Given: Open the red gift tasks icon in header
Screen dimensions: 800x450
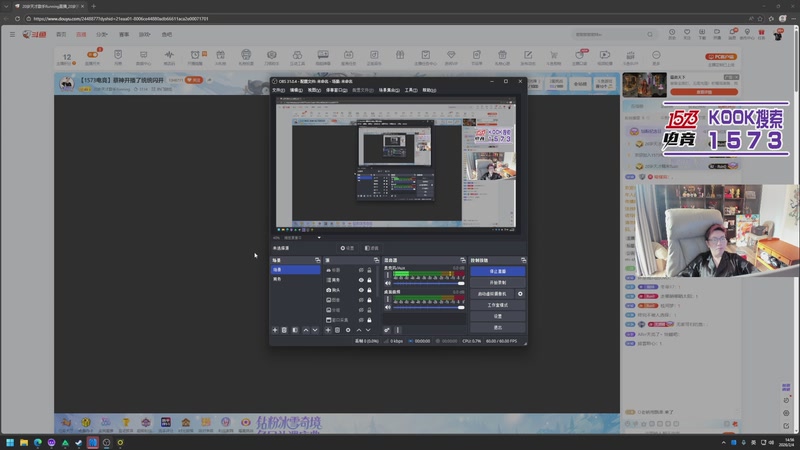Looking at the screenshot, I should 761,34.
